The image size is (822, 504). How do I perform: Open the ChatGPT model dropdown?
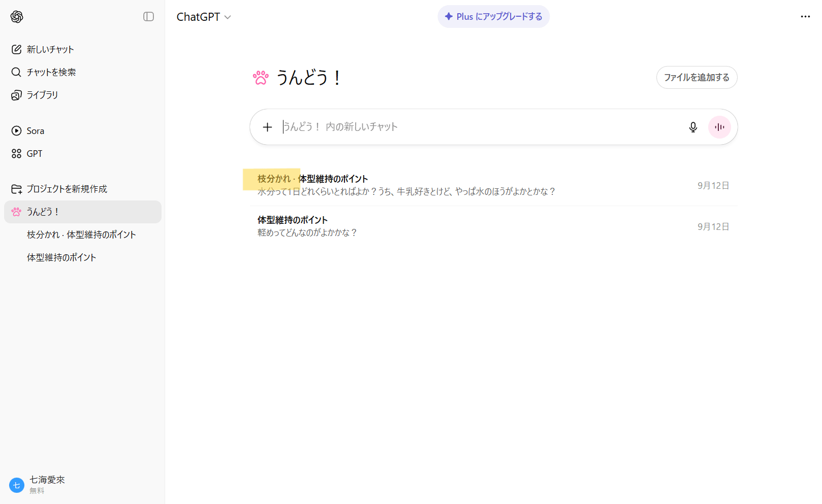tap(204, 17)
